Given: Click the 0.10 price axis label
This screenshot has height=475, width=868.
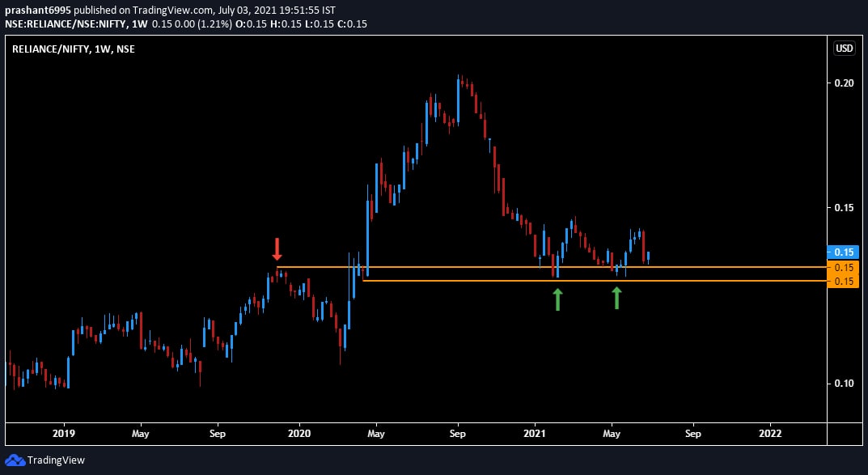Looking at the screenshot, I should [x=844, y=383].
